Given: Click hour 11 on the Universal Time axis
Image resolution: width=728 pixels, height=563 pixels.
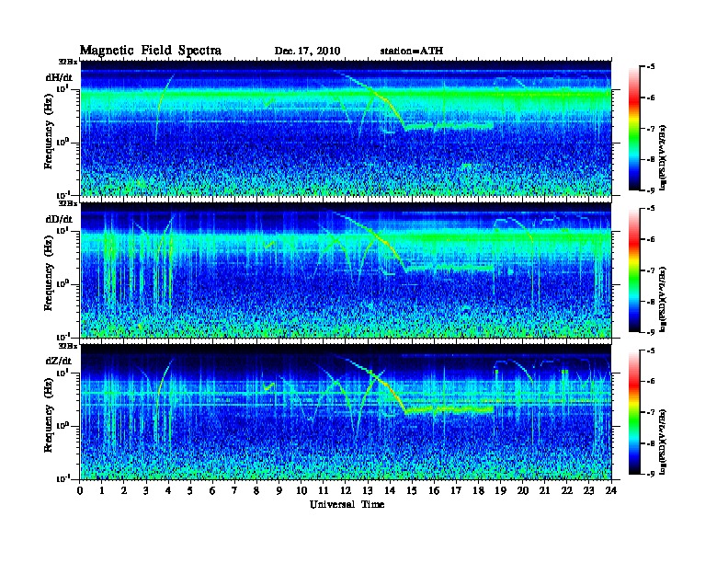Looking at the screenshot, I should pyautogui.click(x=324, y=490).
